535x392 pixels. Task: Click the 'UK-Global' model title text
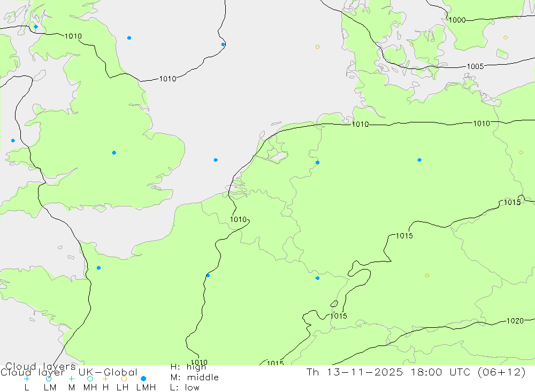point(108,372)
